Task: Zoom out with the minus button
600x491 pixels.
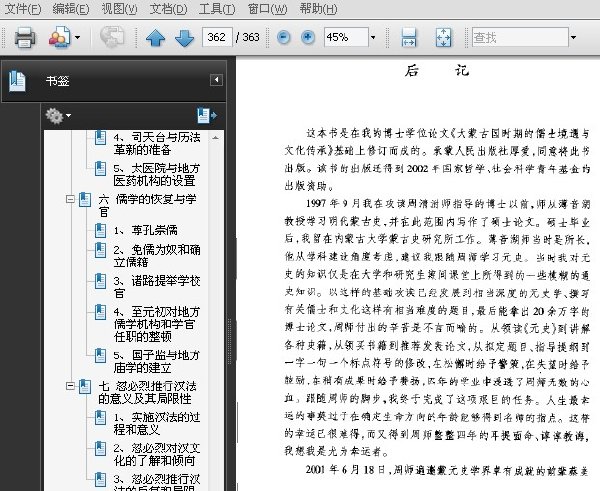Action: (x=284, y=37)
